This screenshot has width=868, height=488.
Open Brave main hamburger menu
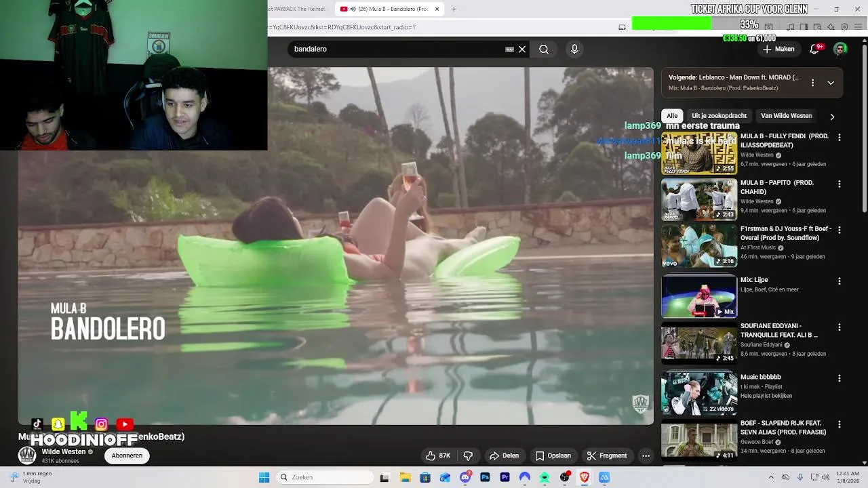[858, 27]
